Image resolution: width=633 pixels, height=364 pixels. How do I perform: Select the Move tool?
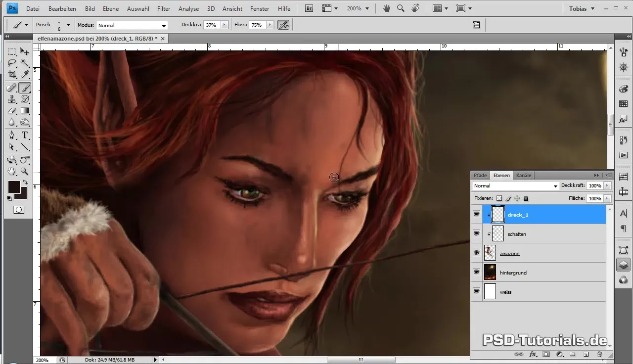(25, 51)
